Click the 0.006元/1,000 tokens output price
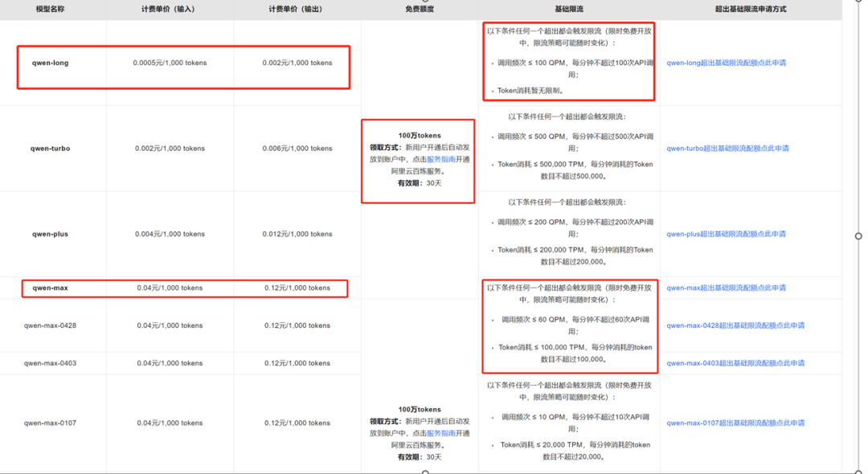Image resolution: width=868 pixels, height=474 pixels. click(x=297, y=149)
